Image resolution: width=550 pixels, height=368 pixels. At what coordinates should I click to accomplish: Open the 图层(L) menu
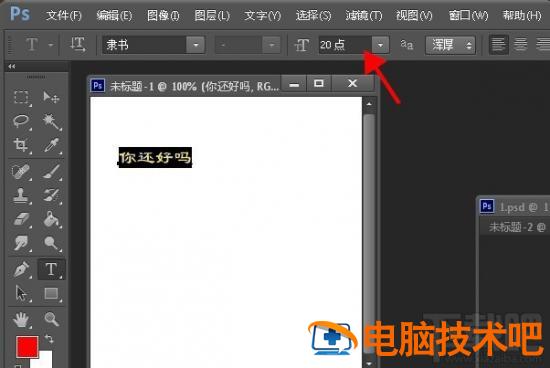coord(212,16)
